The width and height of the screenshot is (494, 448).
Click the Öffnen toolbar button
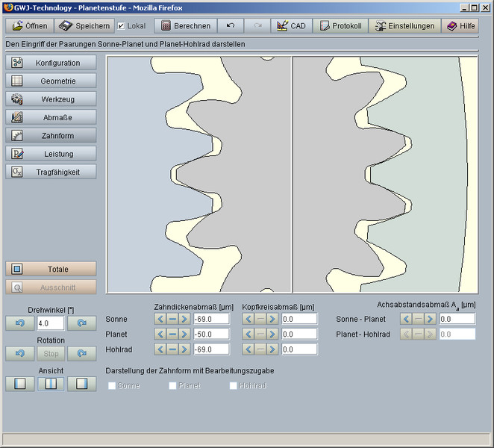click(x=31, y=25)
